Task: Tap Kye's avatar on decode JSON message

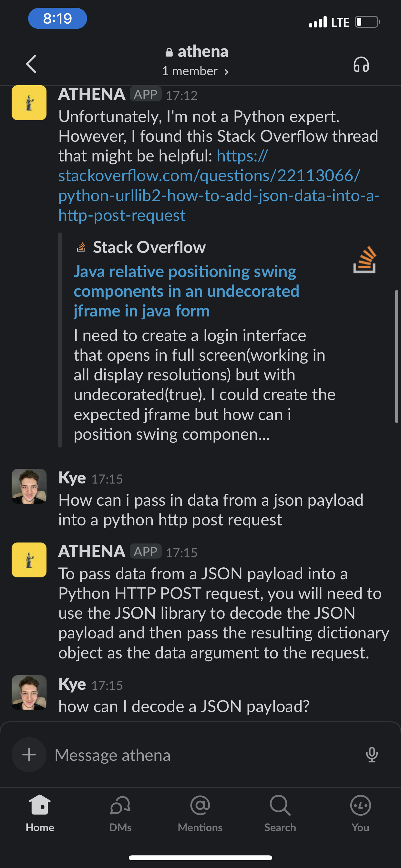Action: pyautogui.click(x=29, y=692)
